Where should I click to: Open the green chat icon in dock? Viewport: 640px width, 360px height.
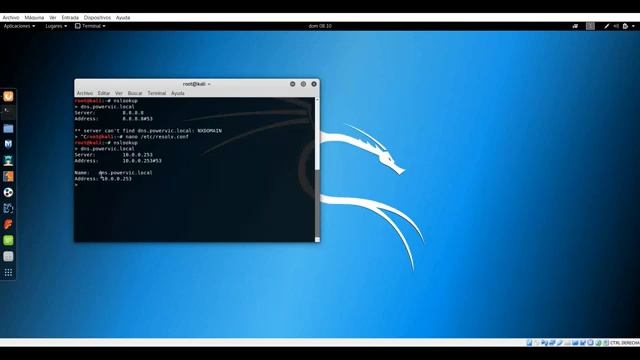click(x=8, y=240)
